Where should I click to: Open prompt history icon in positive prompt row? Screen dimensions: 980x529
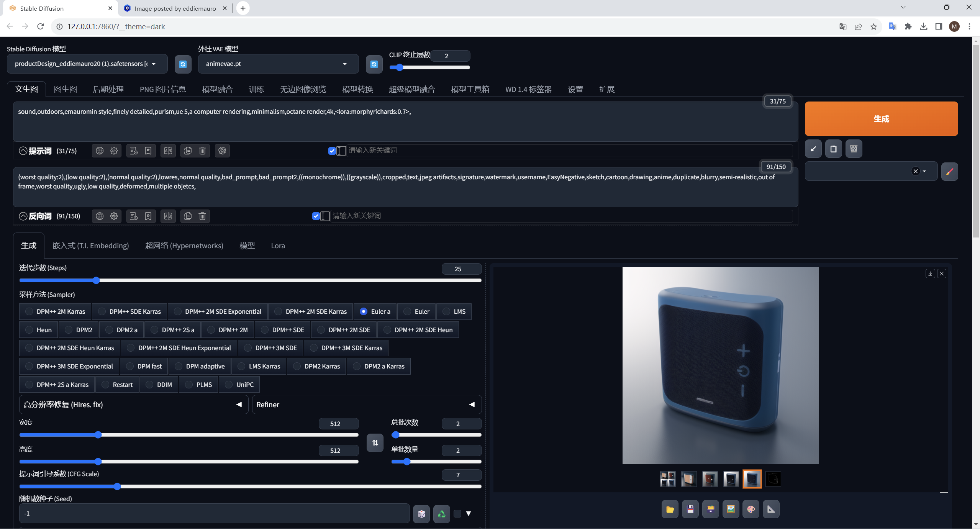coord(134,151)
